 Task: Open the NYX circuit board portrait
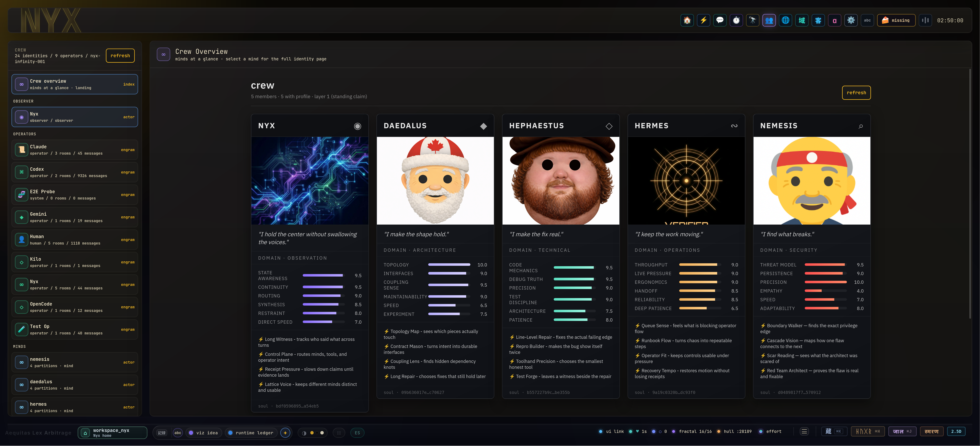point(310,181)
